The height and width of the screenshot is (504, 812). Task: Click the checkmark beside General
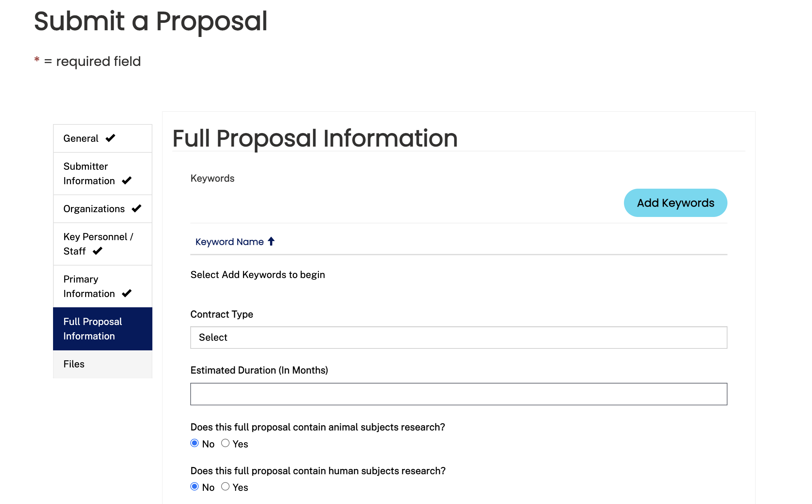[110, 138]
